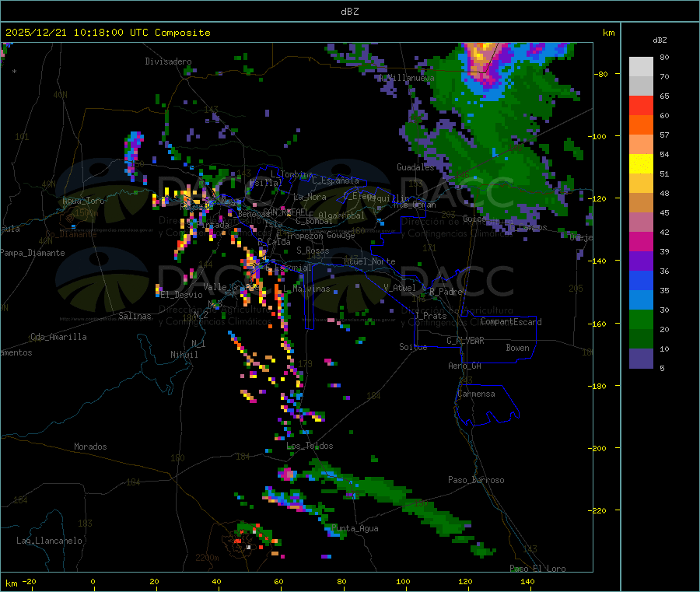Click the Morados place label
The width and height of the screenshot is (700, 592).
90,447
